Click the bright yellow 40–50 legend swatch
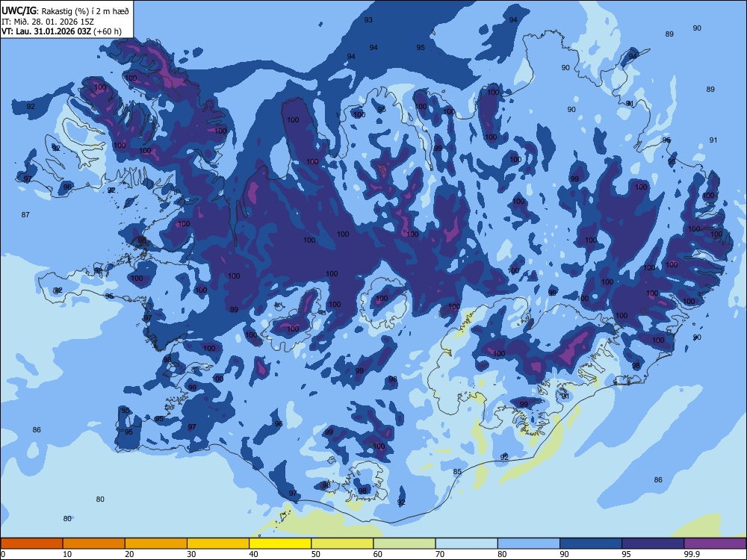The width and height of the screenshot is (747, 560). (280, 544)
